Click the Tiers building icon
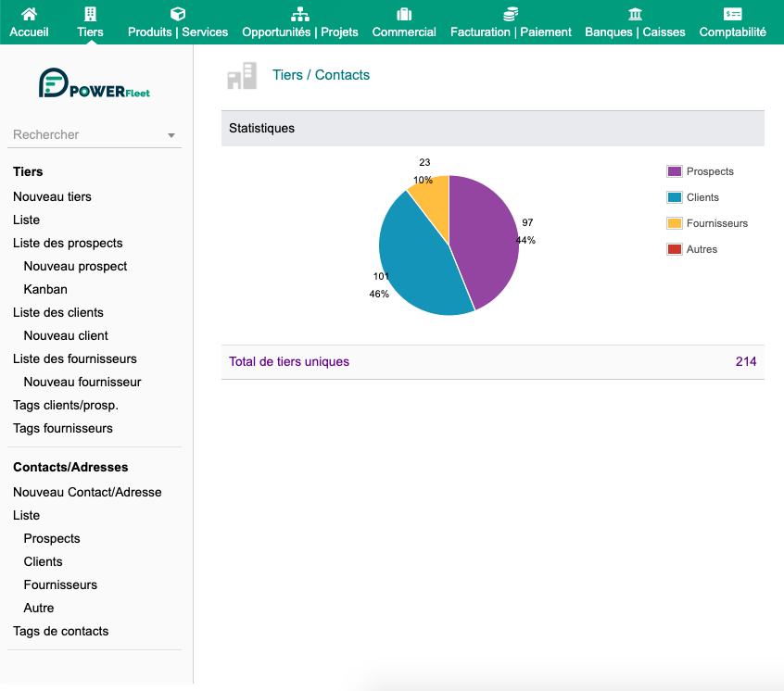The image size is (784, 691). [x=91, y=14]
